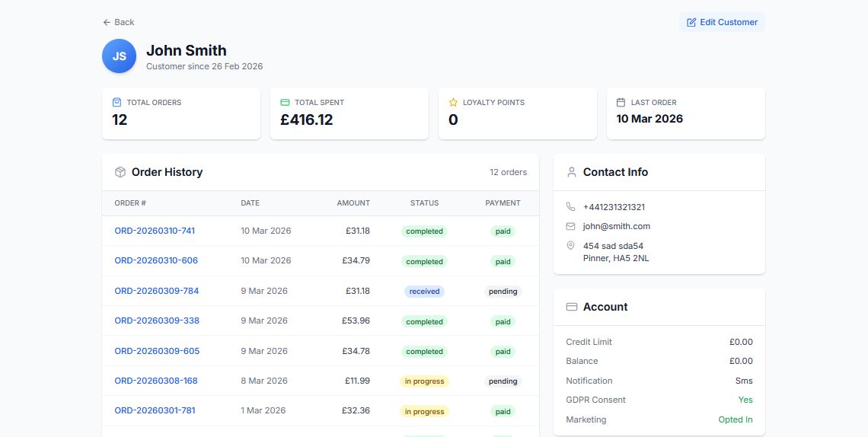Click the Sms notification value
868x437 pixels.
744,381
